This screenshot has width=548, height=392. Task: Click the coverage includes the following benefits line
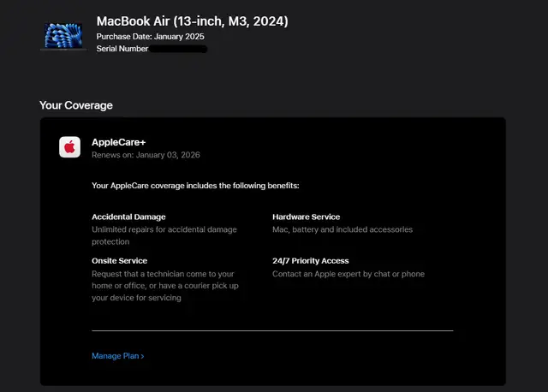pyautogui.click(x=195, y=186)
